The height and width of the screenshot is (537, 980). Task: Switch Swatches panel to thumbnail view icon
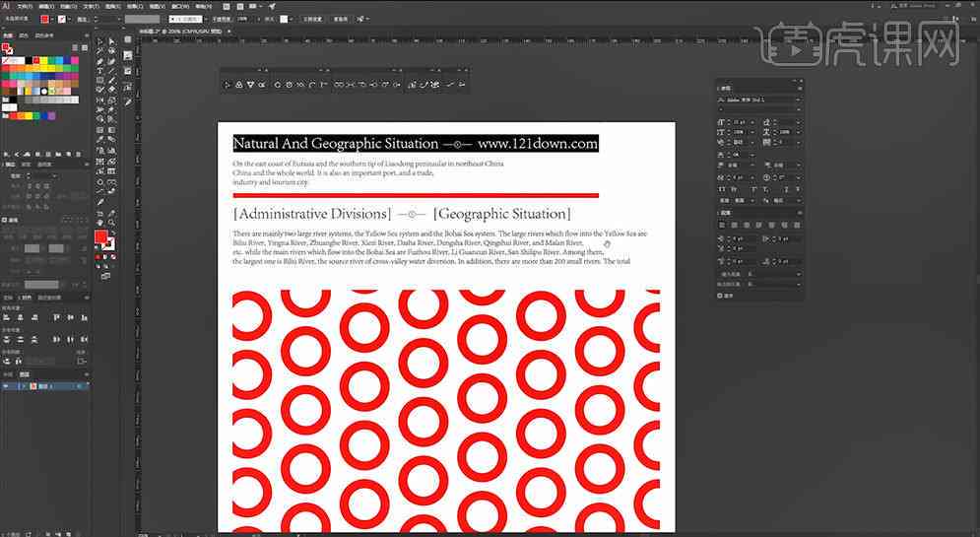coord(85,47)
